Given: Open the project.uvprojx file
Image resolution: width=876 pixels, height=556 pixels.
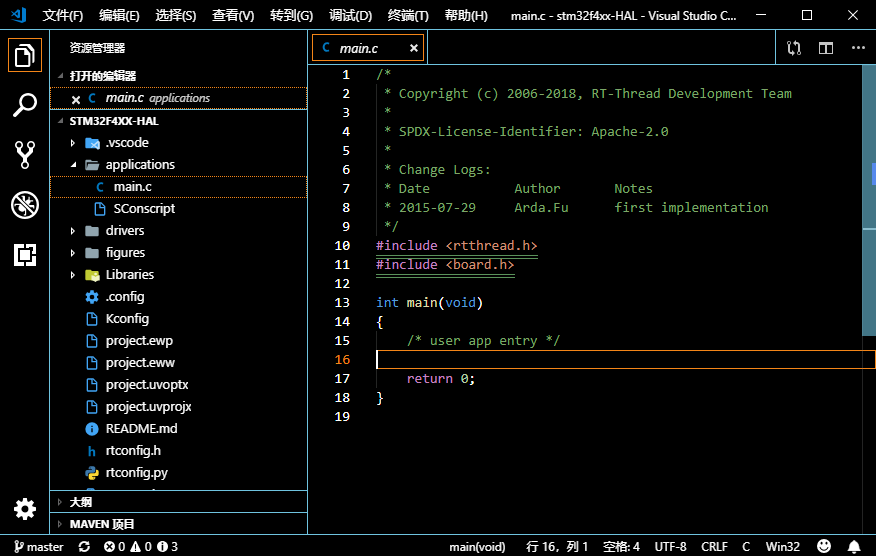Looking at the screenshot, I should coord(179,406).
